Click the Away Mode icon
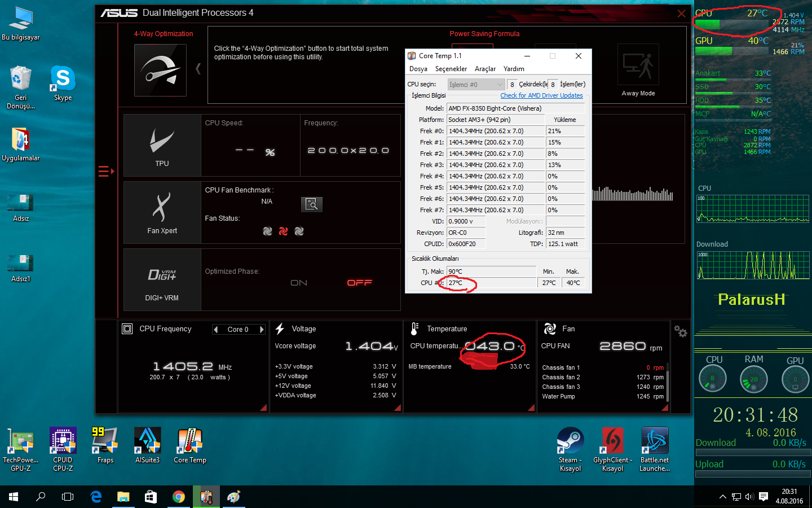This screenshot has height=508, width=812. tap(638, 65)
